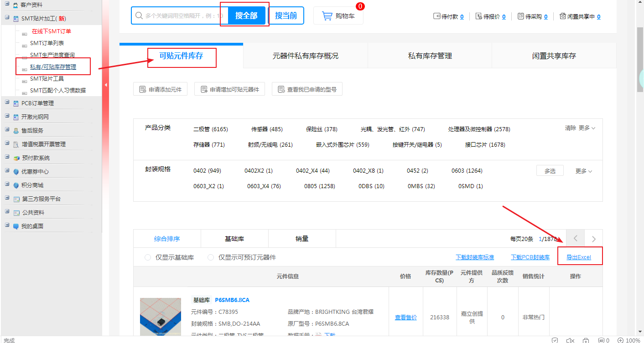Select 仅显示可预订元器件 radio button
644x343 pixels.
(211, 257)
